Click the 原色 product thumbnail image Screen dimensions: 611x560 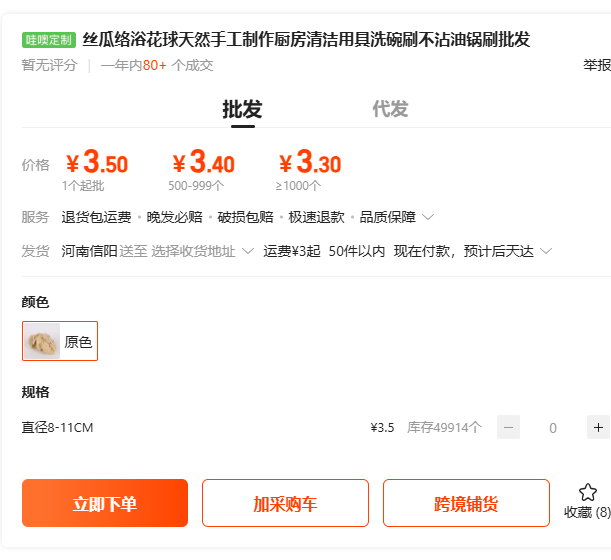tap(43, 341)
